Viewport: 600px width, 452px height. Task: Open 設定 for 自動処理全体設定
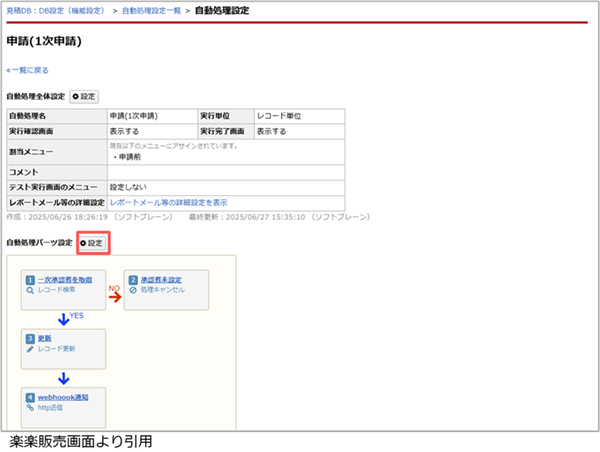tap(84, 96)
